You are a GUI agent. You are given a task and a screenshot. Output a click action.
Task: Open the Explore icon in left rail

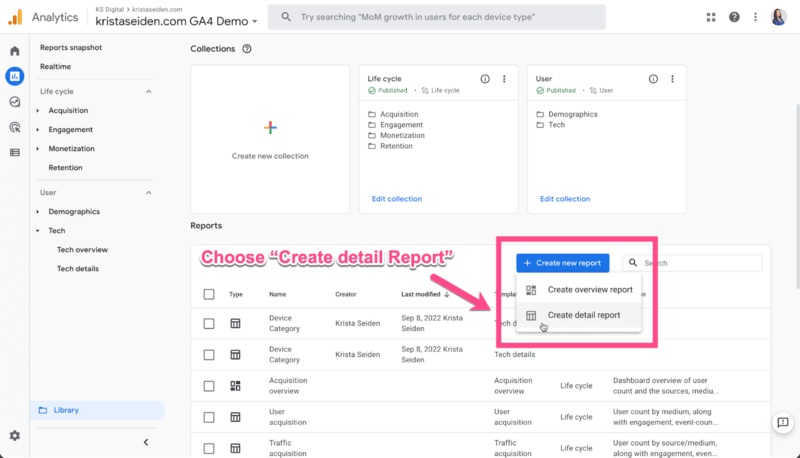pyautogui.click(x=15, y=102)
